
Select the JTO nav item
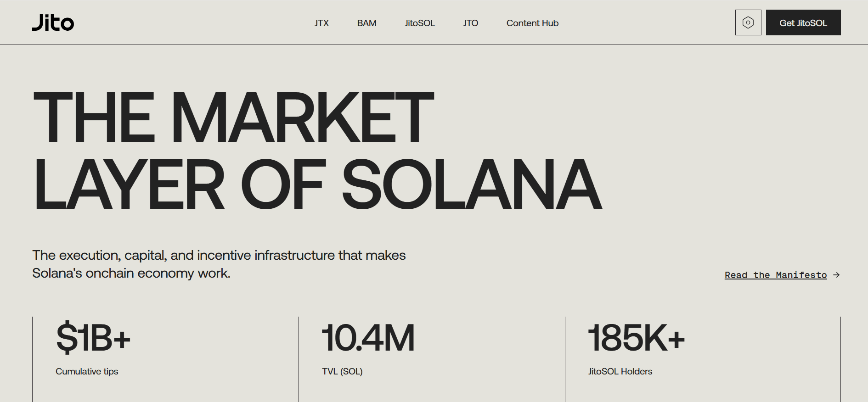(x=471, y=23)
